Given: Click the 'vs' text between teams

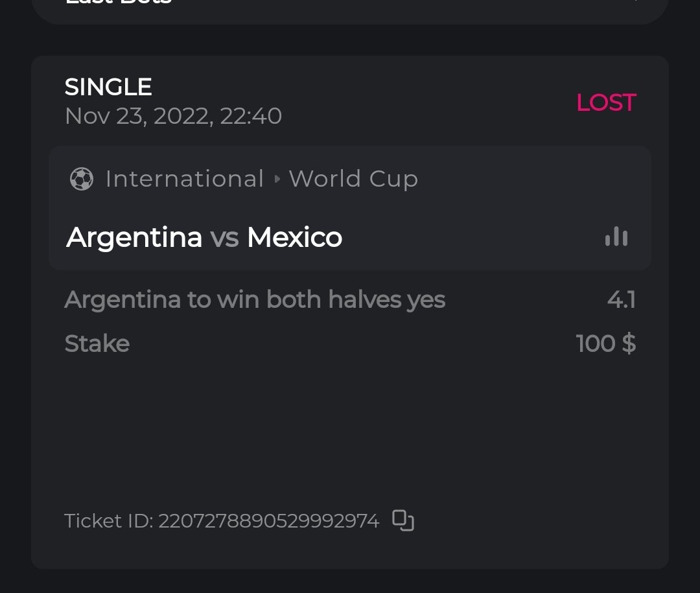Looking at the screenshot, I should click(224, 238).
